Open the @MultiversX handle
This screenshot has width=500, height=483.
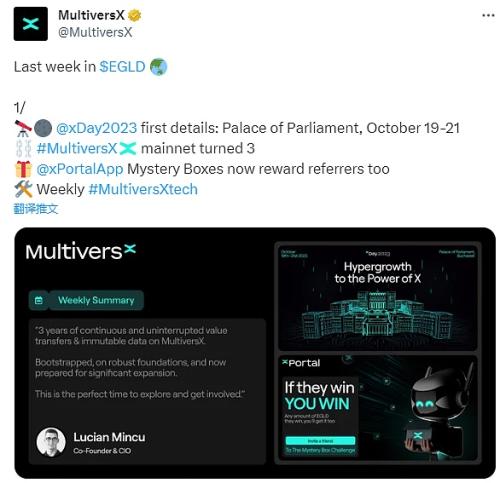[x=95, y=32]
